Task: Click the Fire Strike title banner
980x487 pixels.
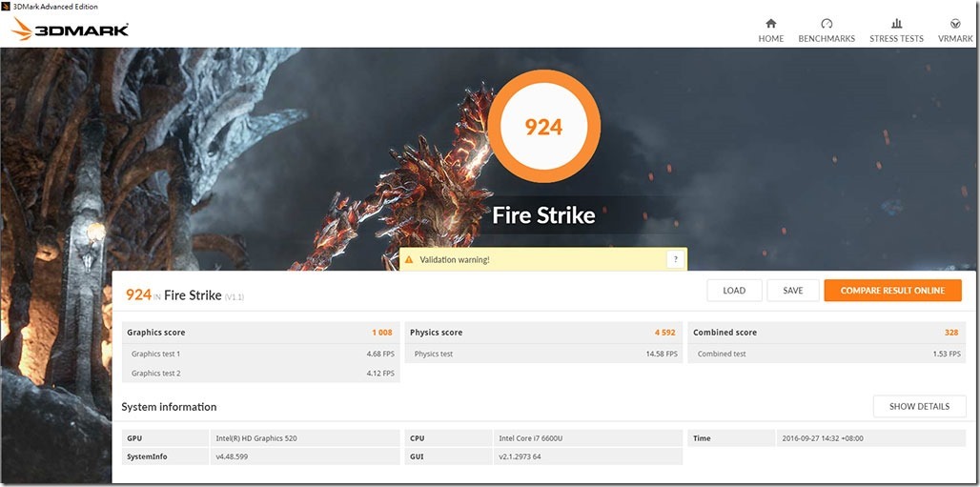Action: [543, 215]
